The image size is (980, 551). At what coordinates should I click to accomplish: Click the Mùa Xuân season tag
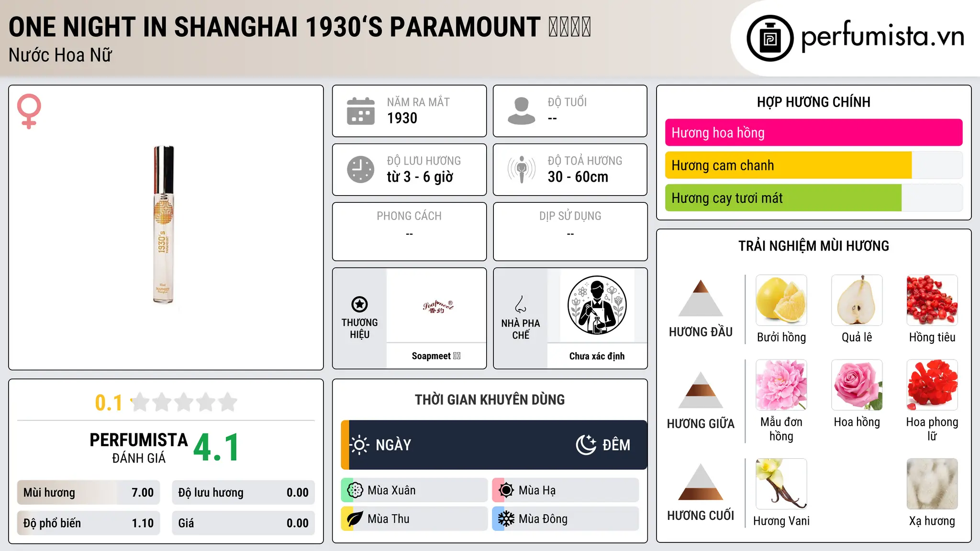414,490
